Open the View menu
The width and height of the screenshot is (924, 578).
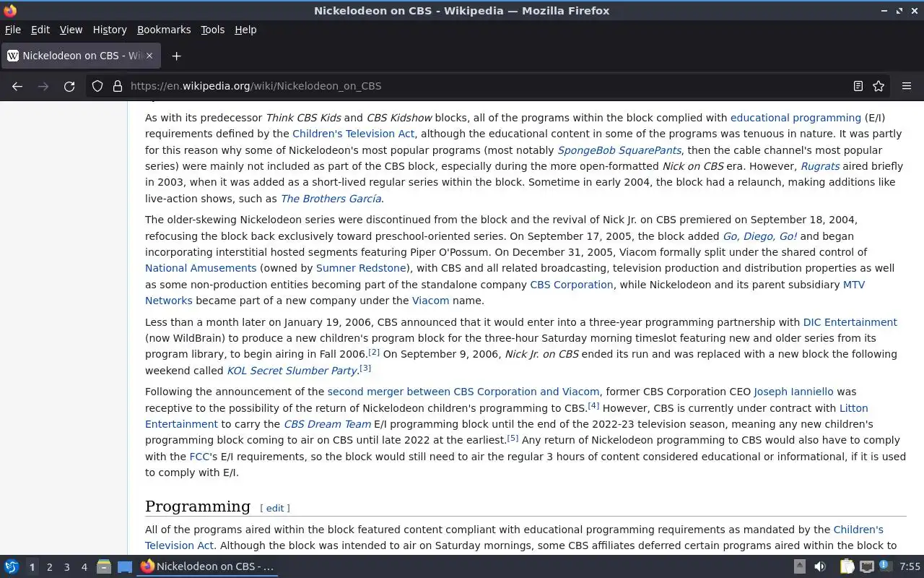coord(71,30)
